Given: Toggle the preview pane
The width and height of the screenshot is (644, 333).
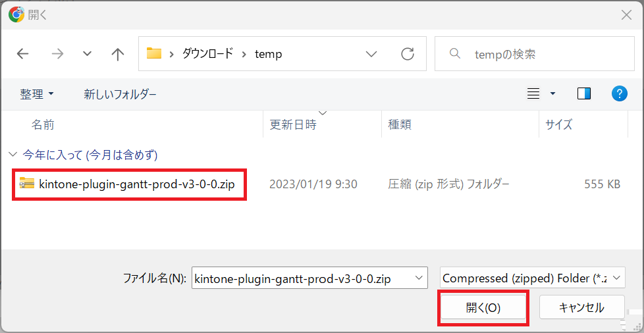Looking at the screenshot, I should coord(583,94).
